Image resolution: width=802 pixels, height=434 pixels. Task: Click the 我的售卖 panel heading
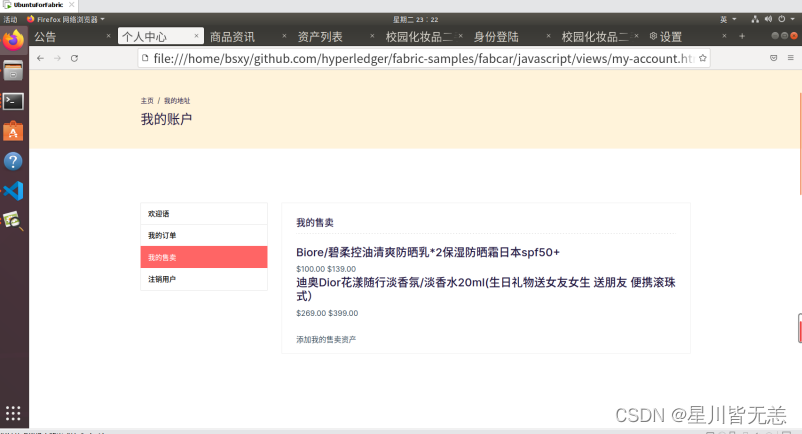(315, 222)
